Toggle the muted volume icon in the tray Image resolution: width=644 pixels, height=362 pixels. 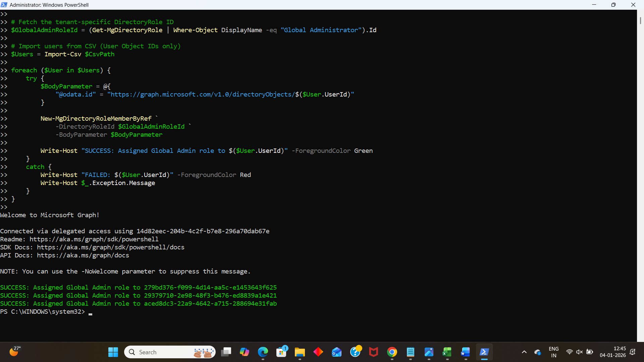coord(579,352)
